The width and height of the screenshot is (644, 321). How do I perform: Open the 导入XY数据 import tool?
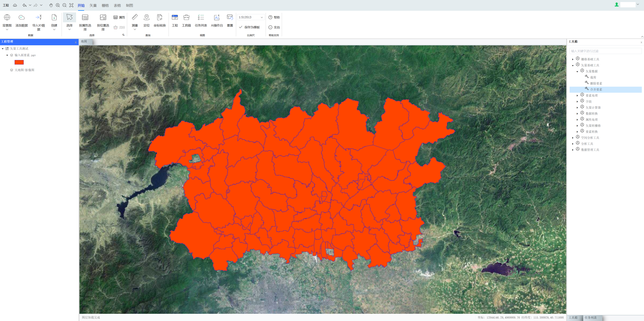pos(38,17)
